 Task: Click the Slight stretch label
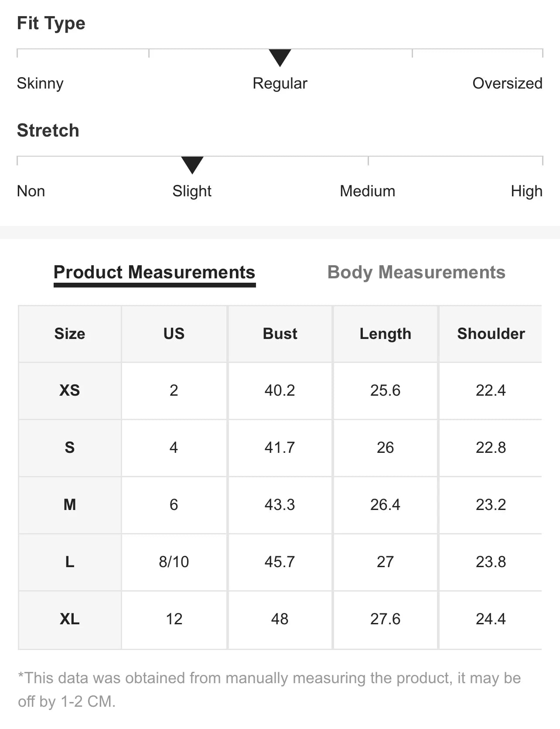point(192,191)
